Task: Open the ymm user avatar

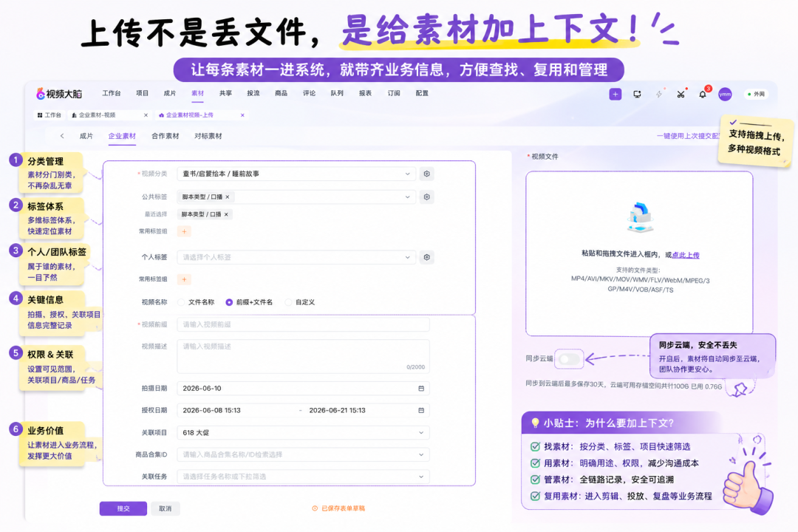Action: 725,94
